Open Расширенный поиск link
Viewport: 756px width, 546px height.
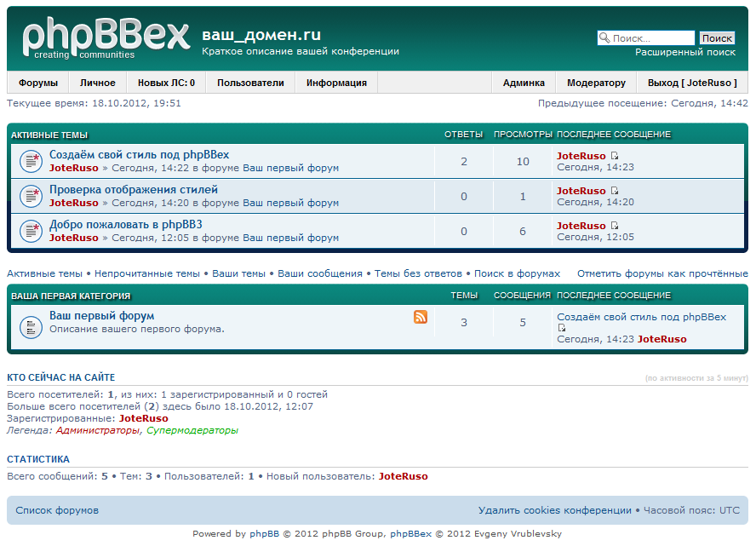[684, 52]
